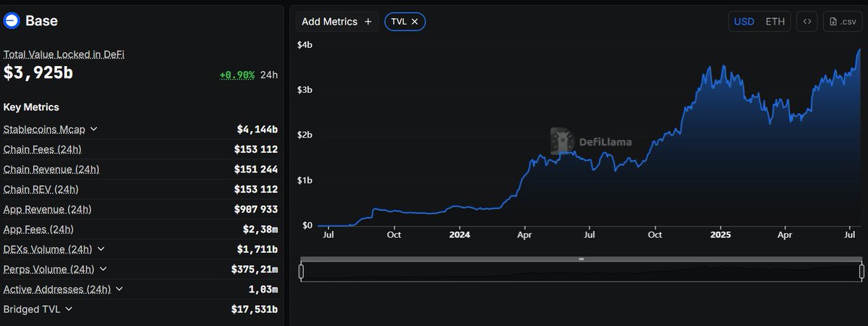The width and height of the screenshot is (868, 326).
Task: Click the App Revenue (24h) label
Action: point(48,209)
